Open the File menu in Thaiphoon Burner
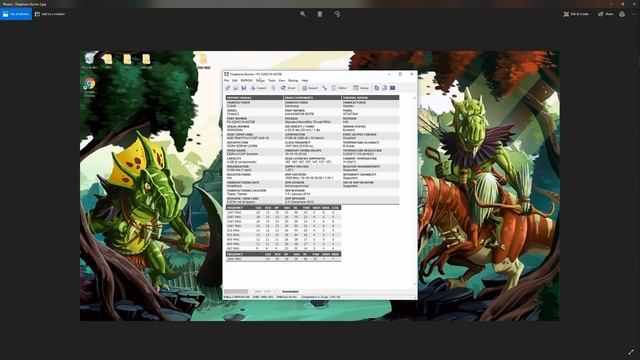The height and width of the screenshot is (360, 640). point(227,80)
